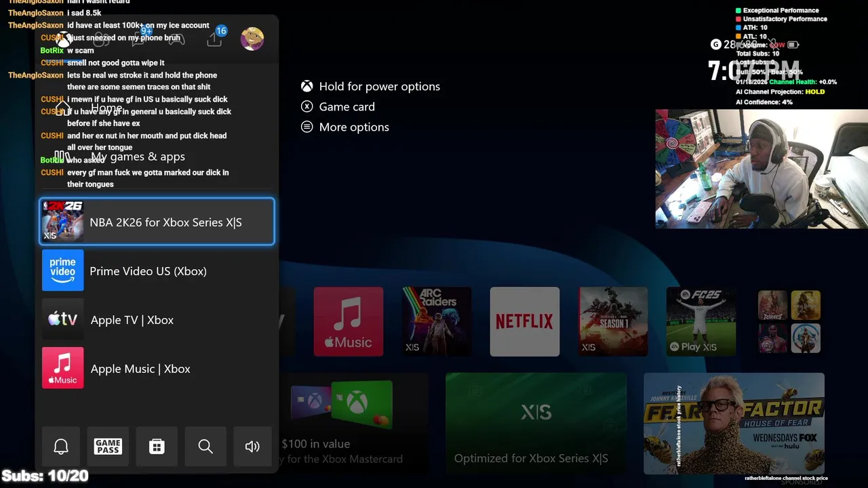Open the profile avatar tab
Viewport: 868px width, 488px height.
(252, 39)
